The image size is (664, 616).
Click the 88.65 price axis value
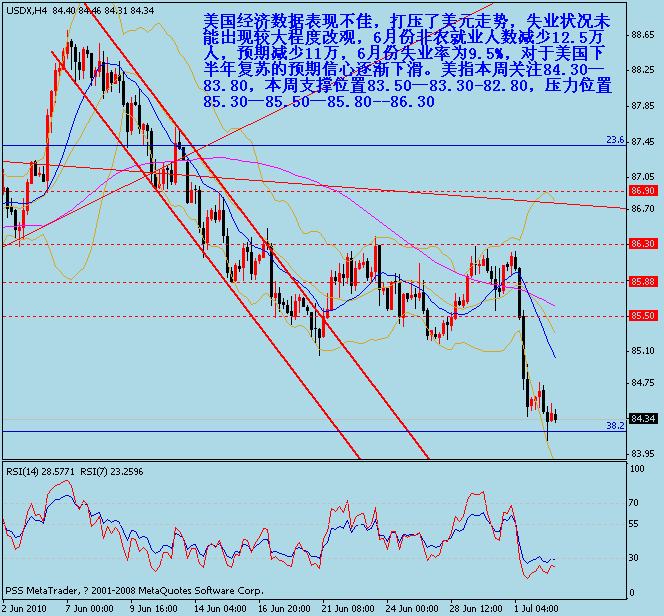642,35
